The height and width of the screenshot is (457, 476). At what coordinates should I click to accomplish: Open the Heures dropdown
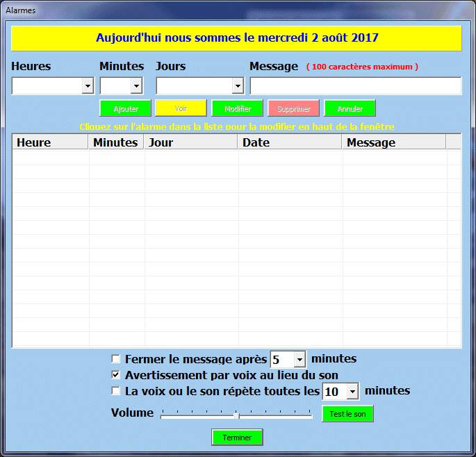tap(88, 86)
